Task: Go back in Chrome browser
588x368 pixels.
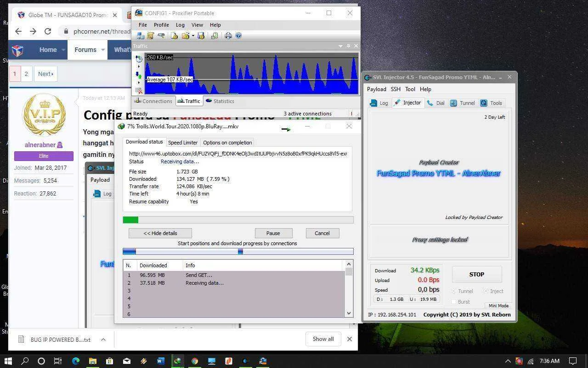Action: coord(18,31)
